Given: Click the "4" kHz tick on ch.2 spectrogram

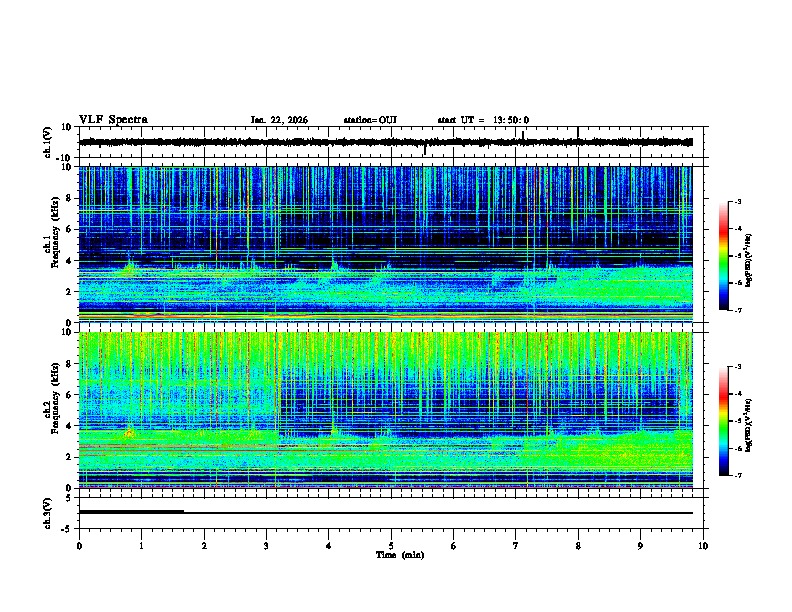Looking at the screenshot, I should [70, 426].
